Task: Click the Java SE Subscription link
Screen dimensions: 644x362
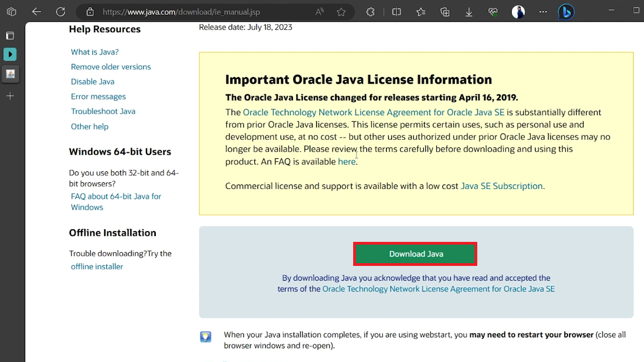Action: (x=501, y=186)
